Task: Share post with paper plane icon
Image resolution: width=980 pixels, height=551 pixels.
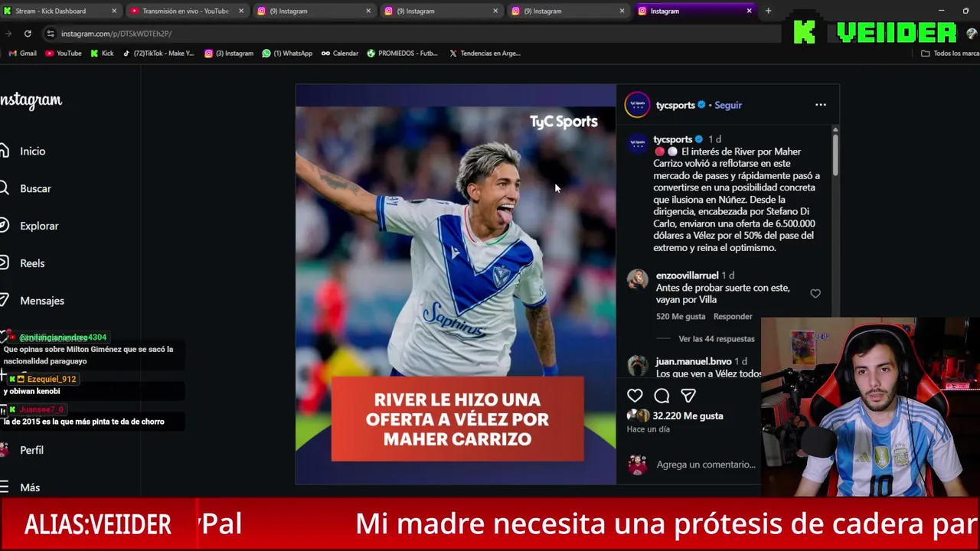Action: [688, 396]
